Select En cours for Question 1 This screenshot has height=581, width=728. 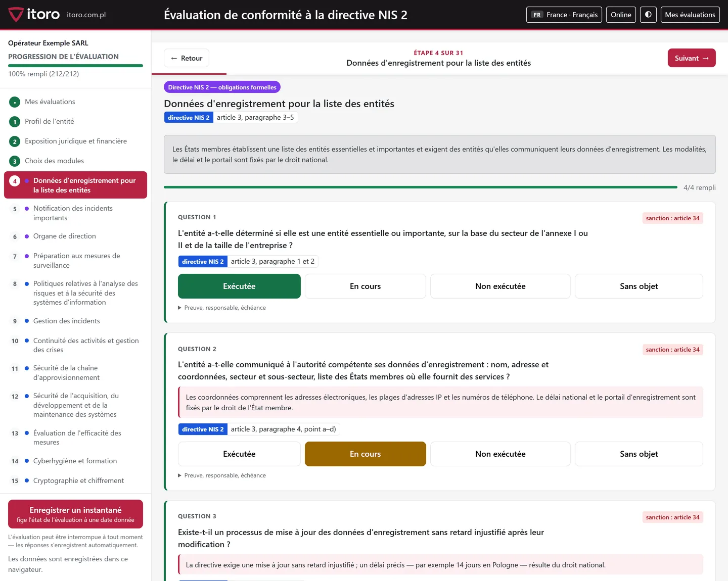tap(366, 286)
